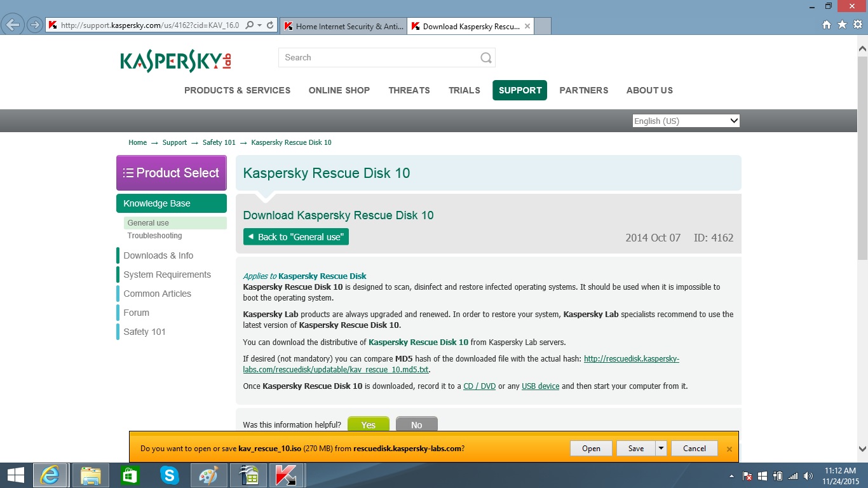Click Back to "General use" button

(x=296, y=237)
